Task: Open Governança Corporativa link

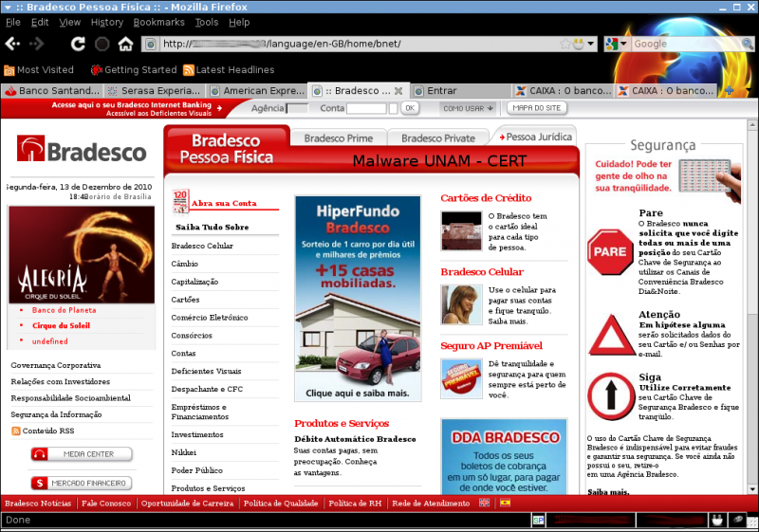Action: pyautogui.click(x=56, y=366)
